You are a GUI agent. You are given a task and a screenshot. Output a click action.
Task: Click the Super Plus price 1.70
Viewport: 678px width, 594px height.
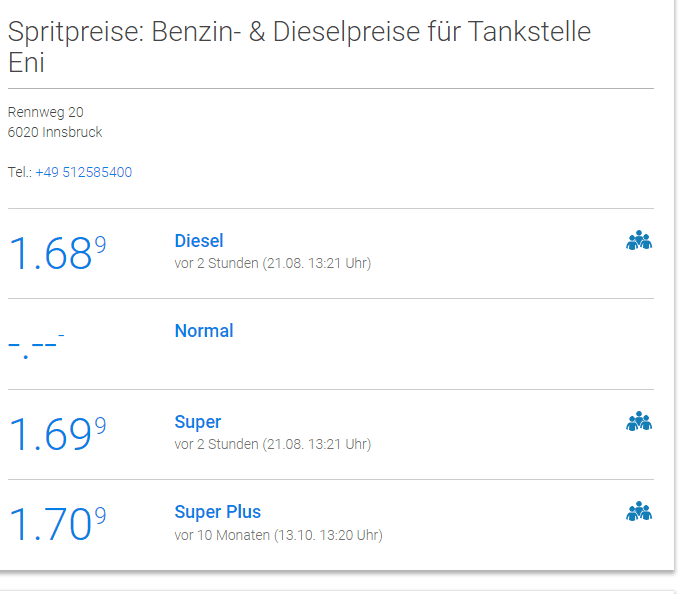coord(57,524)
